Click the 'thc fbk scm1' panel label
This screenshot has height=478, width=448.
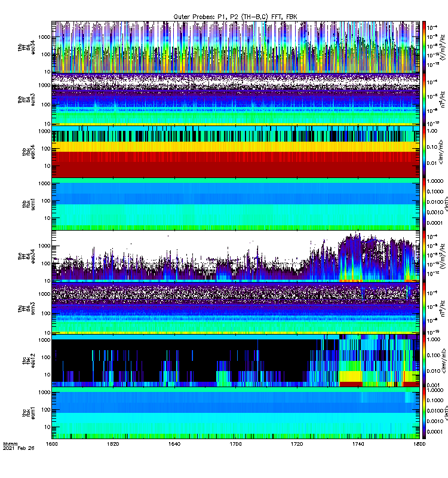click(x=28, y=413)
